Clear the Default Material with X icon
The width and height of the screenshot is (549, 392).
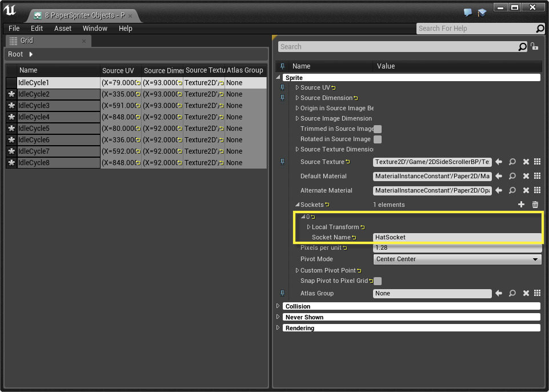tap(526, 176)
